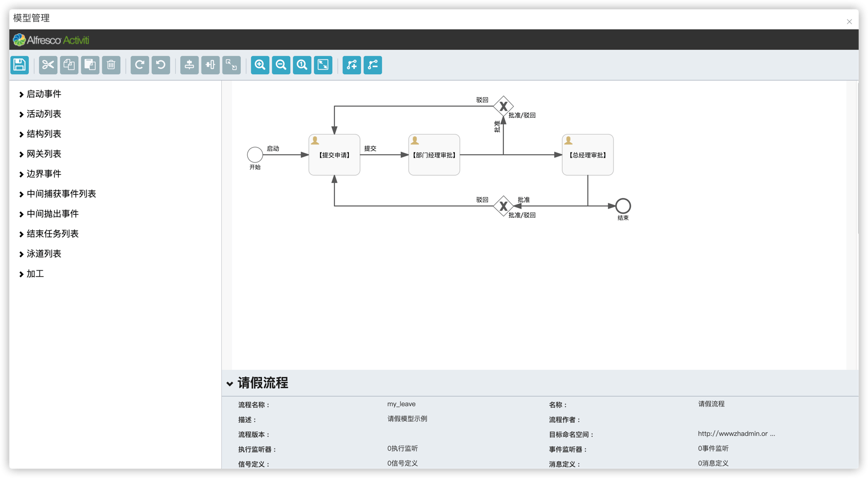Collapse the 请假流程 properties panel
The width and height of the screenshot is (868, 478).
tap(229, 384)
